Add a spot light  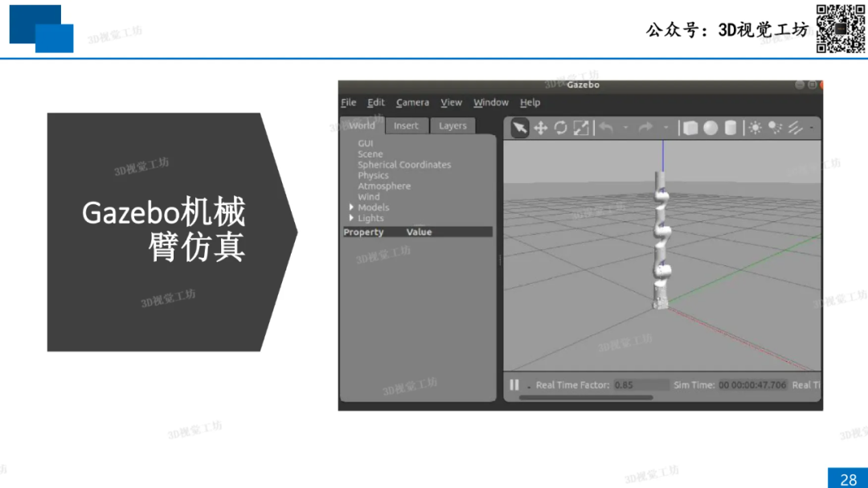click(775, 128)
